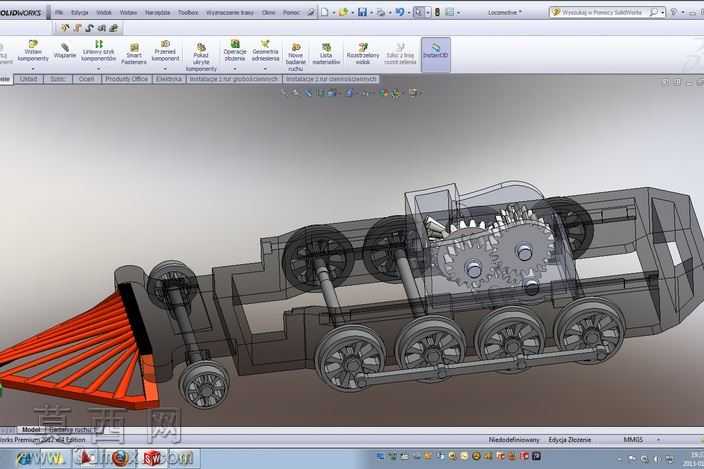Activate the Select cursor tool
The height and width of the screenshot is (469, 704).
coord(418,13)
